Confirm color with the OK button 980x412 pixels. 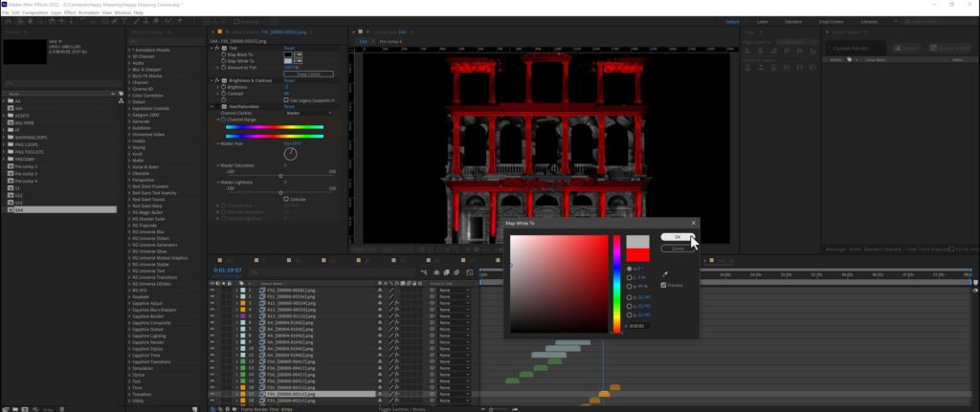coord(678,237)
